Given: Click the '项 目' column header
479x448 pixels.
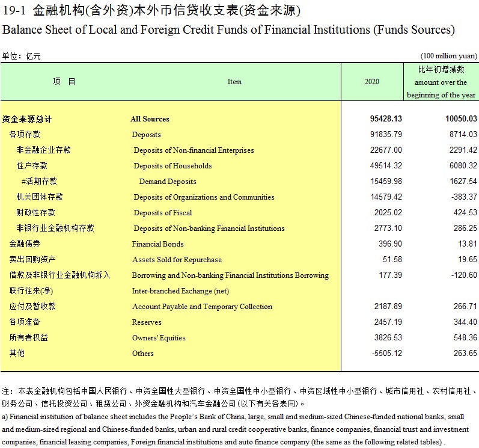Looking at the screenshot, I should click(x=64, y=81).
